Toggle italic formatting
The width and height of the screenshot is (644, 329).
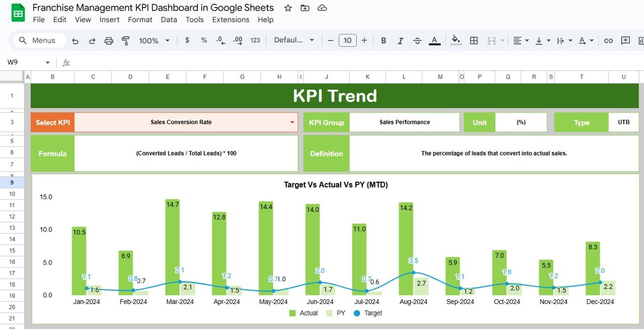[400, 40]
